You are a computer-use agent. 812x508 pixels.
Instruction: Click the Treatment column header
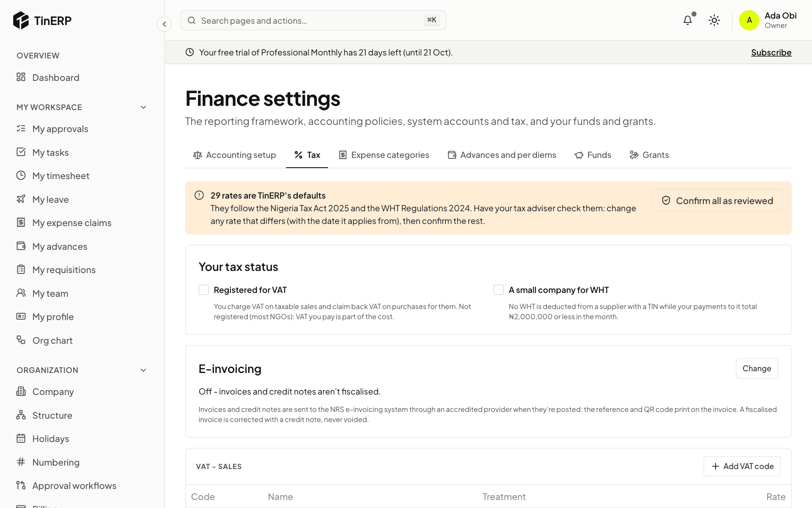[x=504, y=497]
